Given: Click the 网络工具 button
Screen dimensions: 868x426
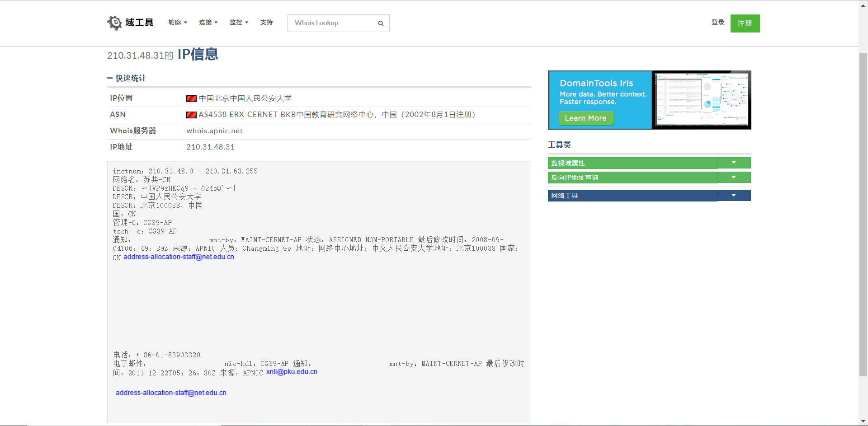Looking at the screenshot, I should click(632, 196).
